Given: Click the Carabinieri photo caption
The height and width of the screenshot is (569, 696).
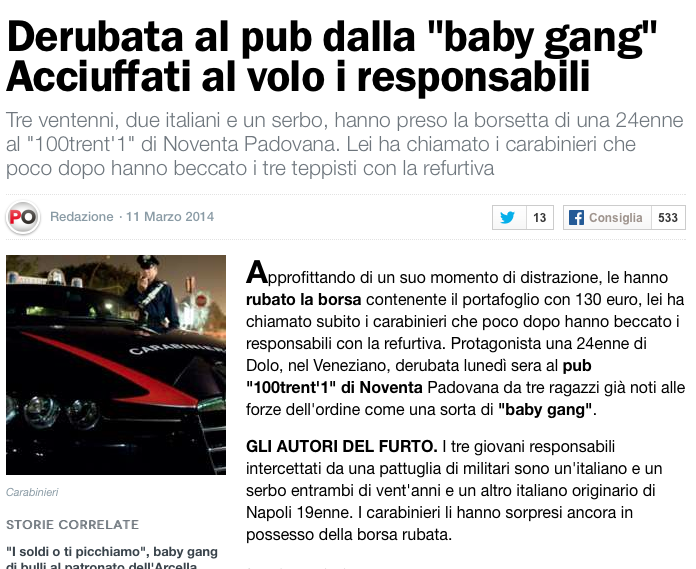Looking at the screenshot, I should pyautogui.click(x=32, y=492).
